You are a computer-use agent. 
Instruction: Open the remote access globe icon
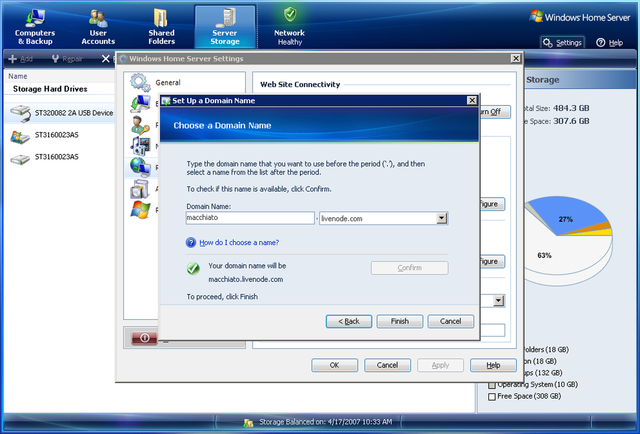click(x=140, y=167)
